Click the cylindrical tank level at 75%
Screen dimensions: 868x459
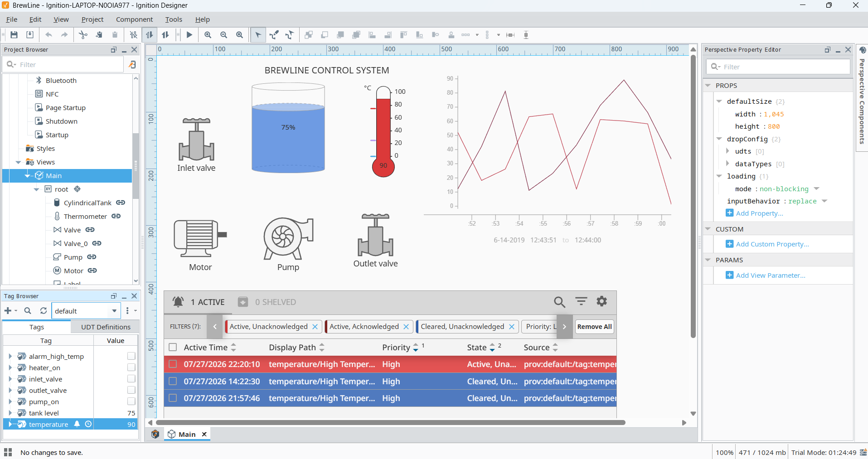click(288, 128)
